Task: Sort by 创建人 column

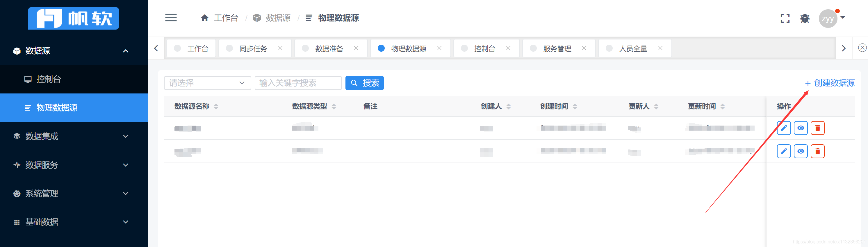Action: [509, 106]
